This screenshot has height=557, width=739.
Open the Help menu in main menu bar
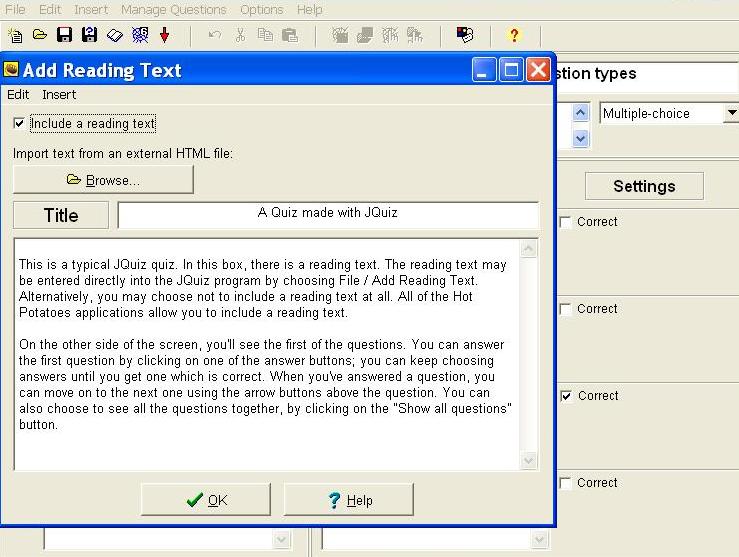(x=310, y=9)
